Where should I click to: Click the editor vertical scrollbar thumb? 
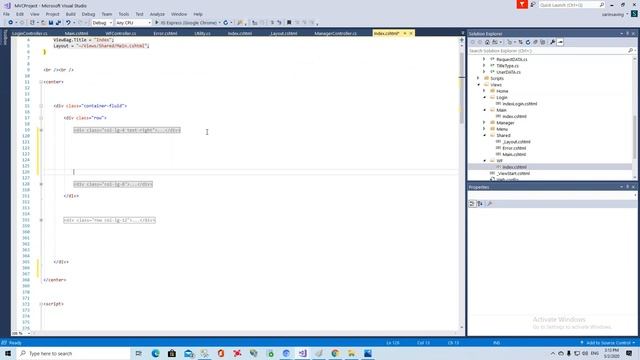pyautogui.click(x=462, y=88)
